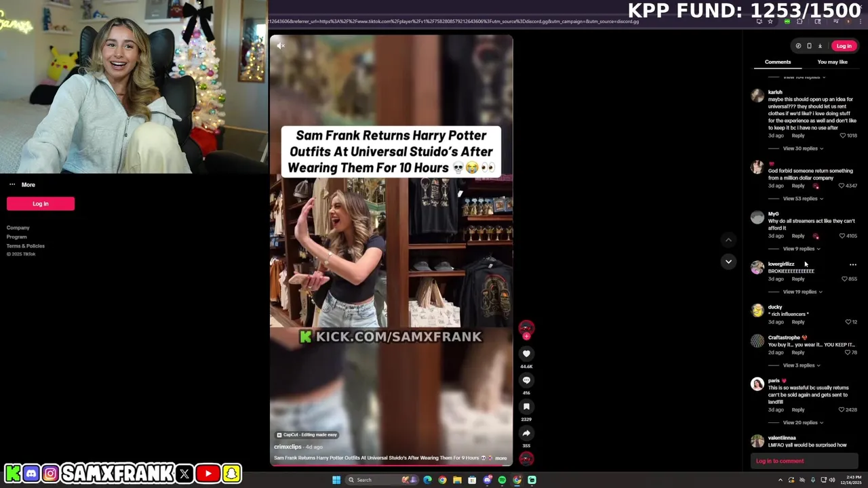Viewport: 868px width, 488px height.
Task: Open browser media control icon
Action: click(x=835, y=22)
